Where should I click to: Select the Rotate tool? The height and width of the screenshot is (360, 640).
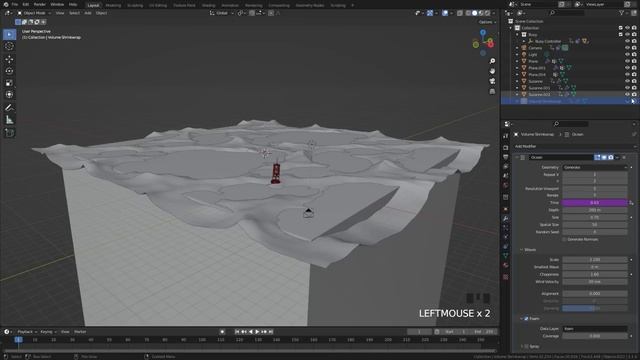pos(9,71)
